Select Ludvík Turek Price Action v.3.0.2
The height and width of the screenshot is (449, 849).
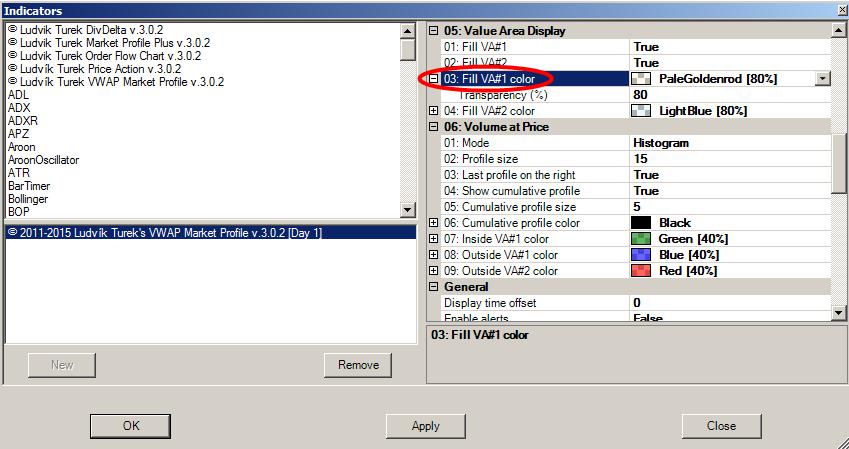94,69
